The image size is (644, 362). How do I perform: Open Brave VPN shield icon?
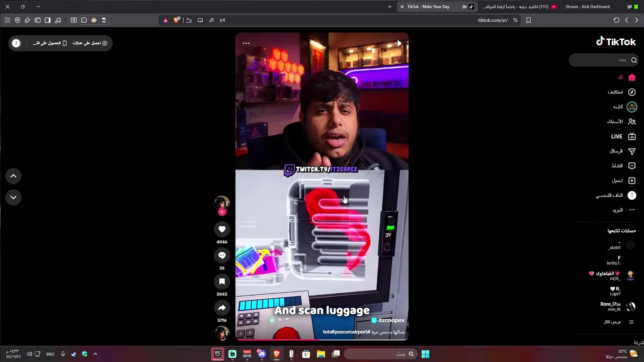(x=17, y=20)
